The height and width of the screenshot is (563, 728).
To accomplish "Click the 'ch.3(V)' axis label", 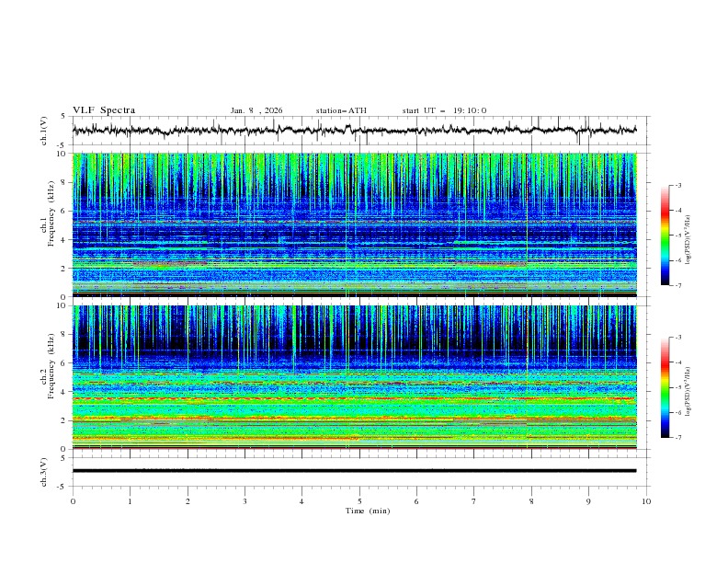I will [44, 472].
